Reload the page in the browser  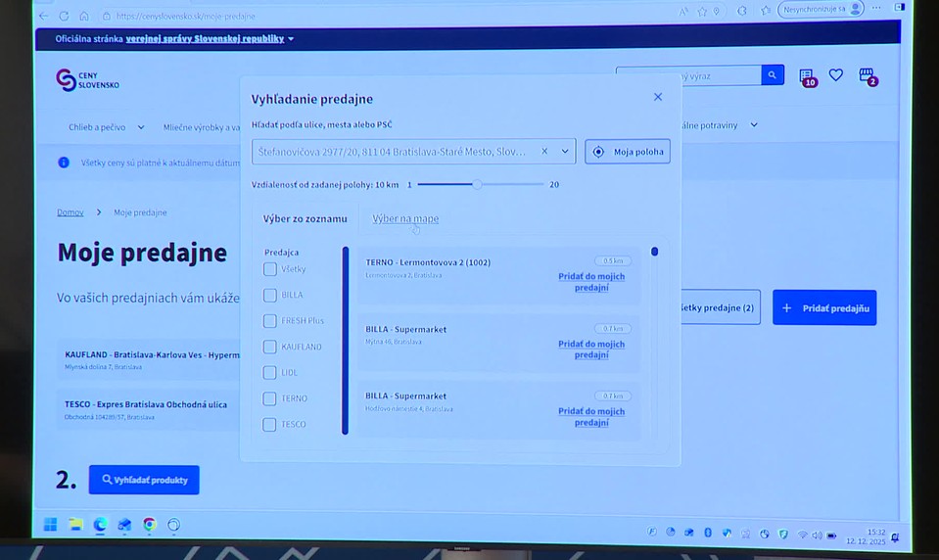pyautogui.click(x=64, y=16)
